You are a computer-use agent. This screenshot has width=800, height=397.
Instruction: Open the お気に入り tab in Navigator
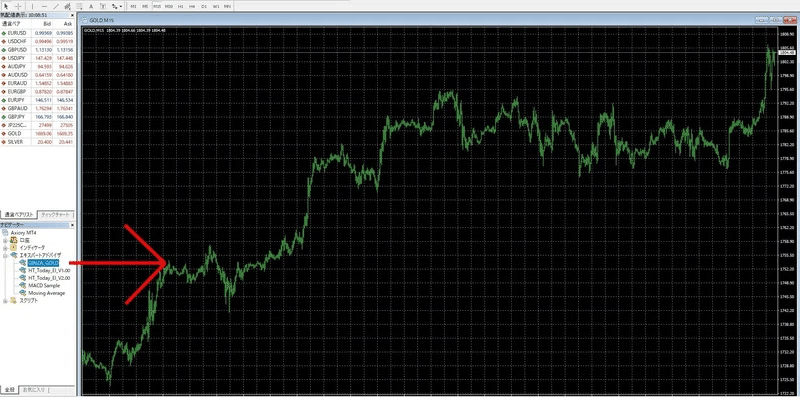click(34, 390)
